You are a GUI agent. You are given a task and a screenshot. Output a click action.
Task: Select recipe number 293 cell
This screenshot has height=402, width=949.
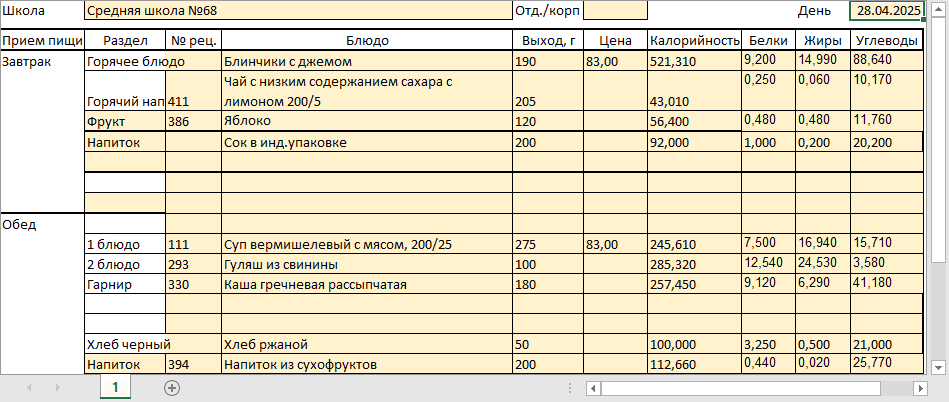[x=194, y=265]
